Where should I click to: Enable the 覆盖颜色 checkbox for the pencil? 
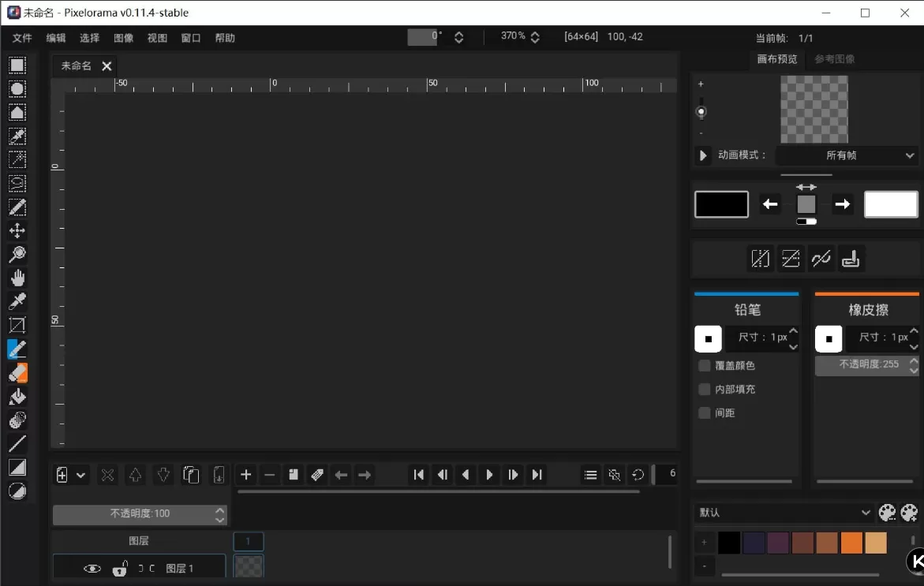(703, 365)
